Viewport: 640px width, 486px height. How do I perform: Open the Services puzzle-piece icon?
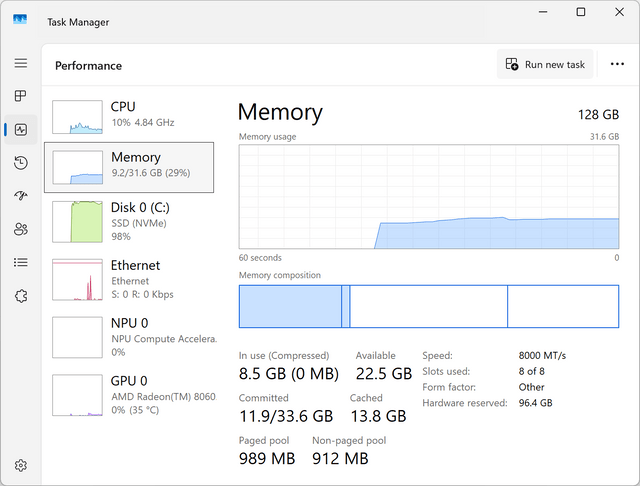pyautogui.click(x=21, y=296)
